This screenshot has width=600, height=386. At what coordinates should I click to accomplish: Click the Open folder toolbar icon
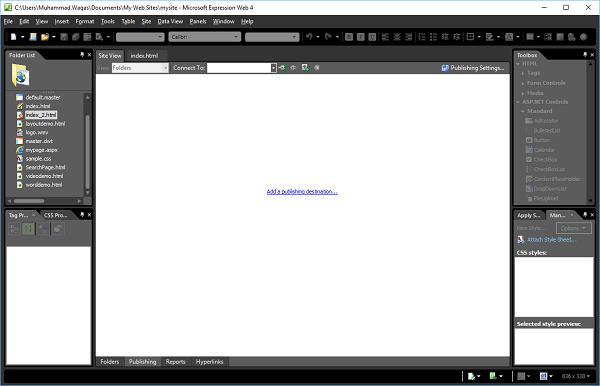point(45,37)
